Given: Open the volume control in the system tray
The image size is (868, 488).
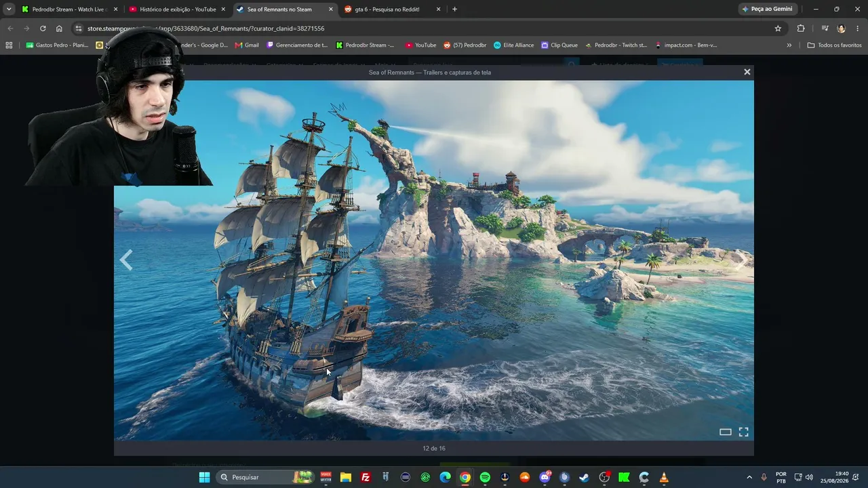Looking at the screenshot, I should [x=809, y=477].
